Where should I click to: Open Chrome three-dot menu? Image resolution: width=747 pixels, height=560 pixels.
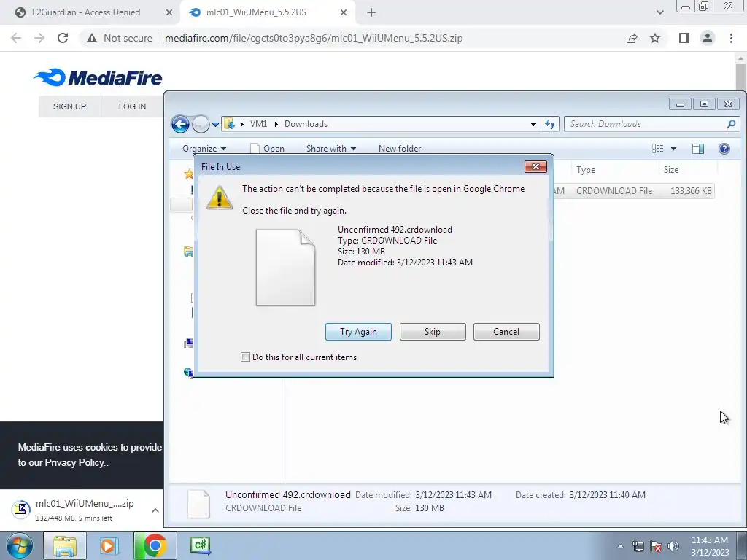[731, 38]
